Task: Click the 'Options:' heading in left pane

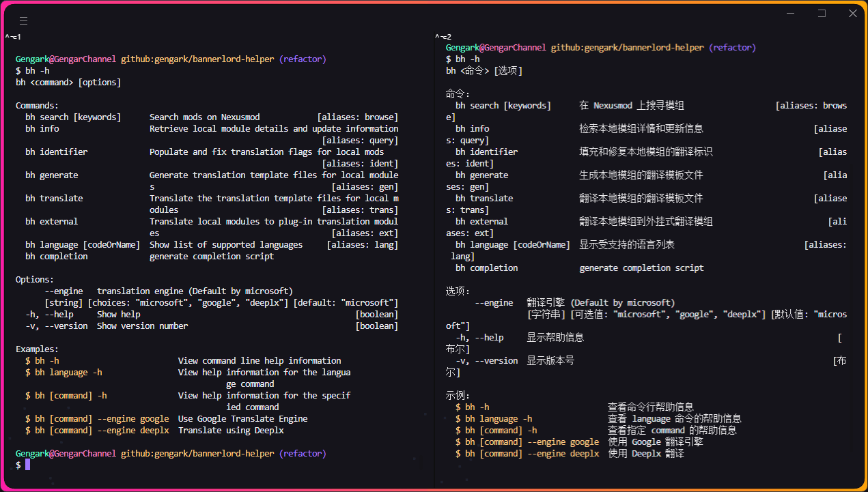Action: [x=35, y=280]
